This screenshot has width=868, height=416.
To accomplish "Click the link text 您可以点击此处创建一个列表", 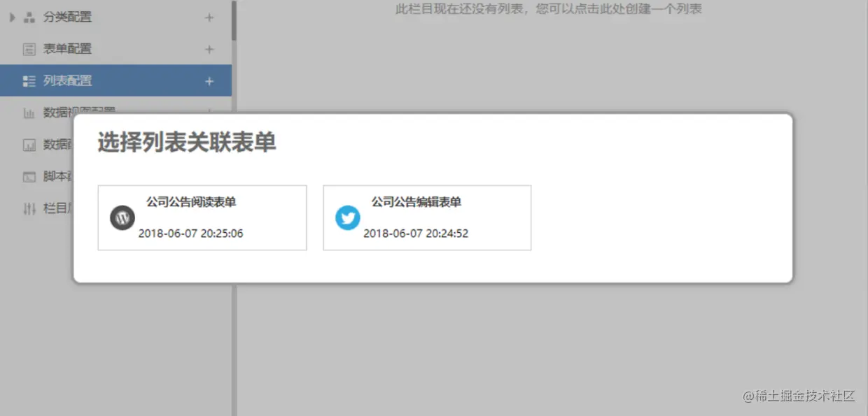I will click(619, 9).
